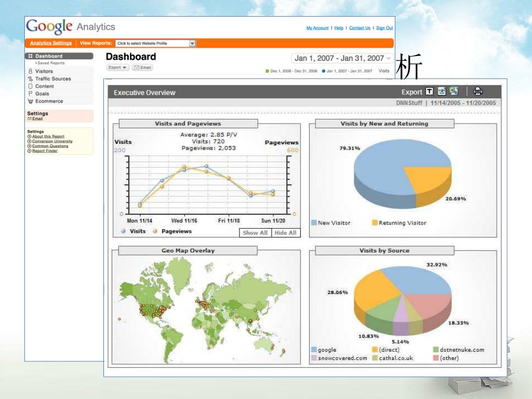
Task: Click the Visitors person icon in the sidebar
Action: pos(30,71)
